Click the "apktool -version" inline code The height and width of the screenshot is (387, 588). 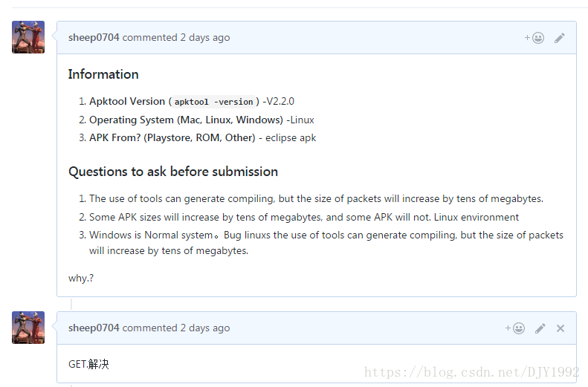point(214,102)
